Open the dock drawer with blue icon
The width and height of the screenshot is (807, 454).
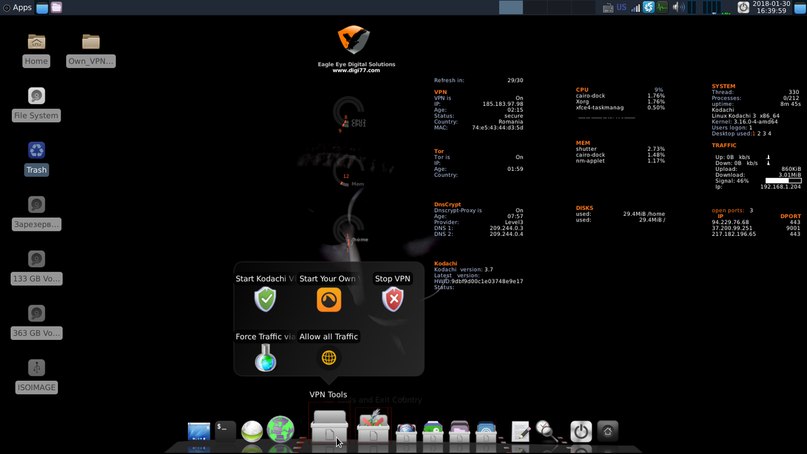[x=485, y=431]
